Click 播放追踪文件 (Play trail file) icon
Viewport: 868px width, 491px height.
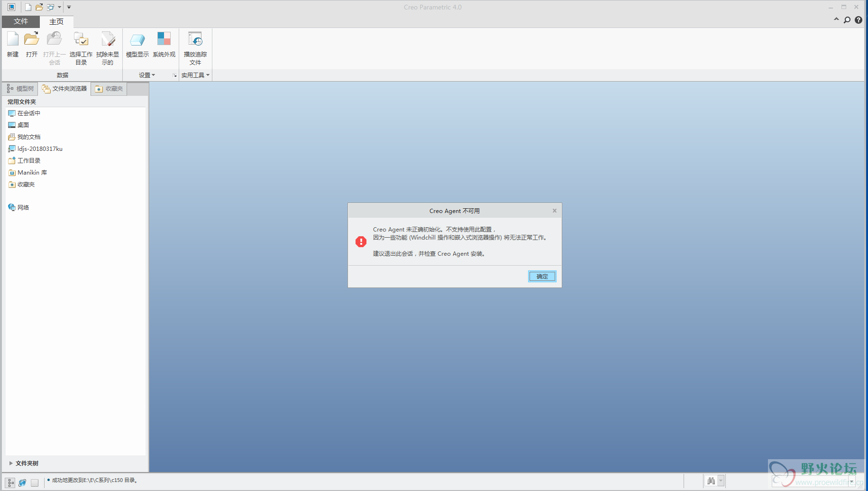(x=195, y=48)
